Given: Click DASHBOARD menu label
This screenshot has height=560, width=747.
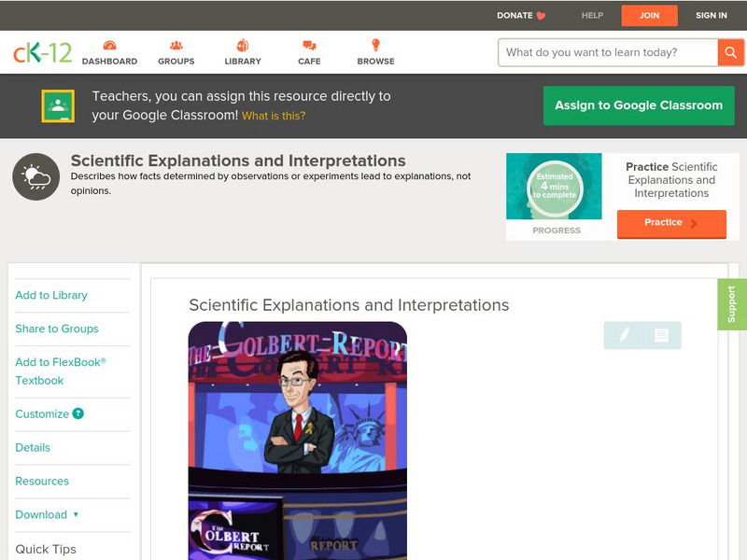Looking at the screenshot, I should (x=109, y=62).
